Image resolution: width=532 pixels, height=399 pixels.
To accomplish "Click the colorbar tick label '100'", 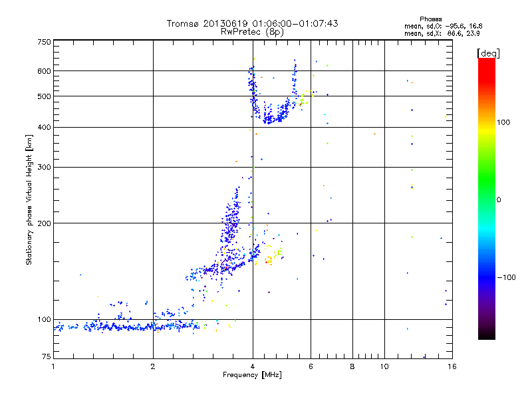I will coord(503,122).
